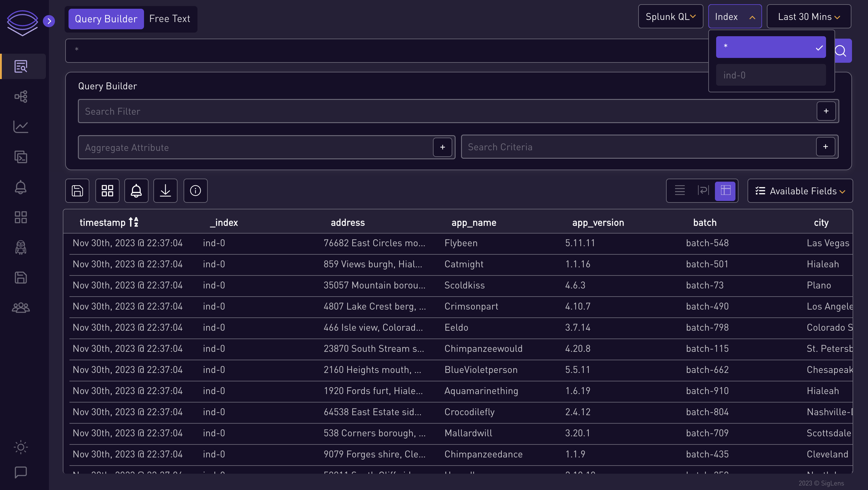
Task: Add a search filter with plus button
Action: coord(826,111)
